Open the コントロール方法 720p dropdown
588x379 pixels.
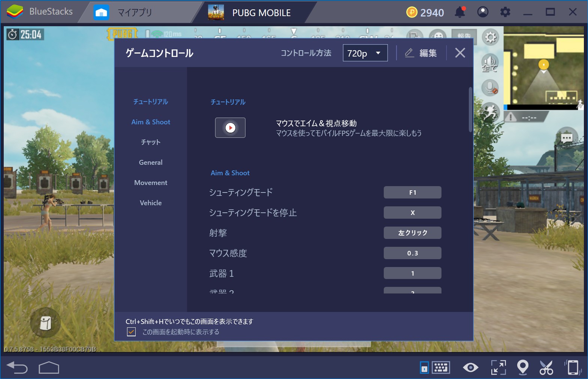tap(365, 53)
